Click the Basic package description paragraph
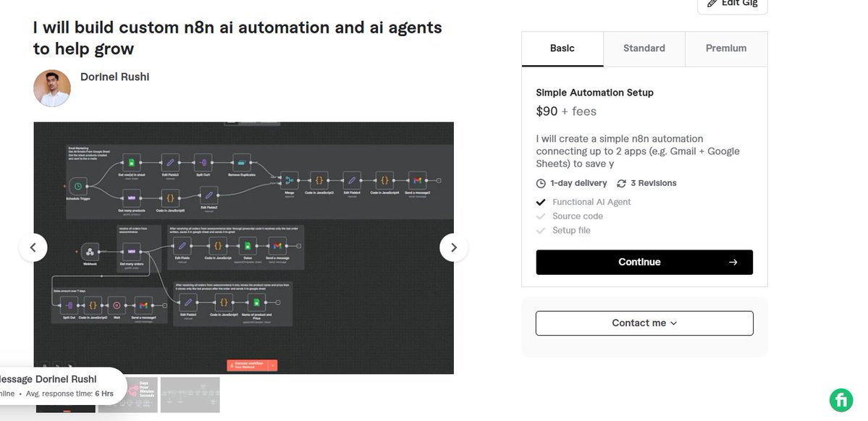868x421 pixels. (x=638, y=151)
